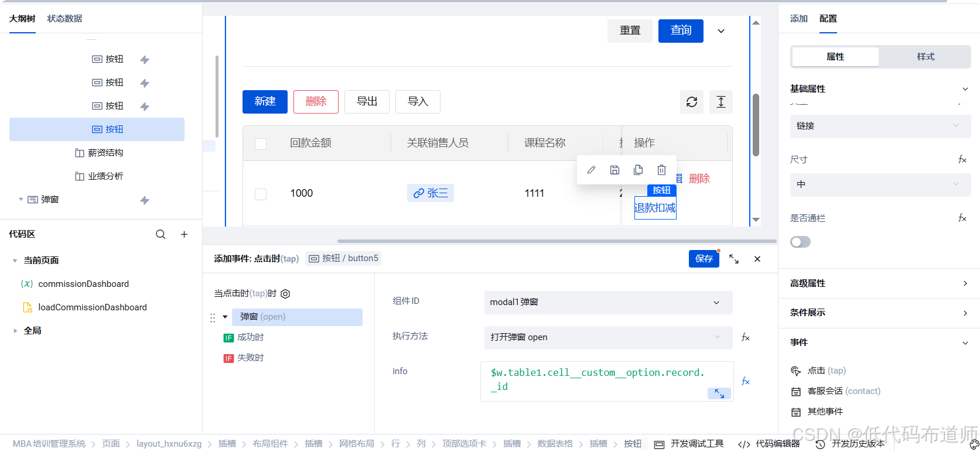Switch to 状态数据 tab

(64, 19)
